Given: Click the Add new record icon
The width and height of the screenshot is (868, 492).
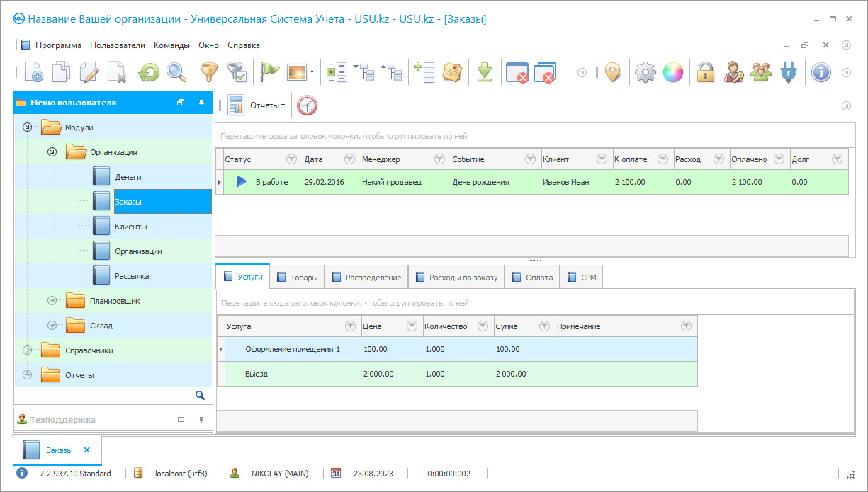Looking at the screenshot, I should pyautogui.click(x=34, y=72).
